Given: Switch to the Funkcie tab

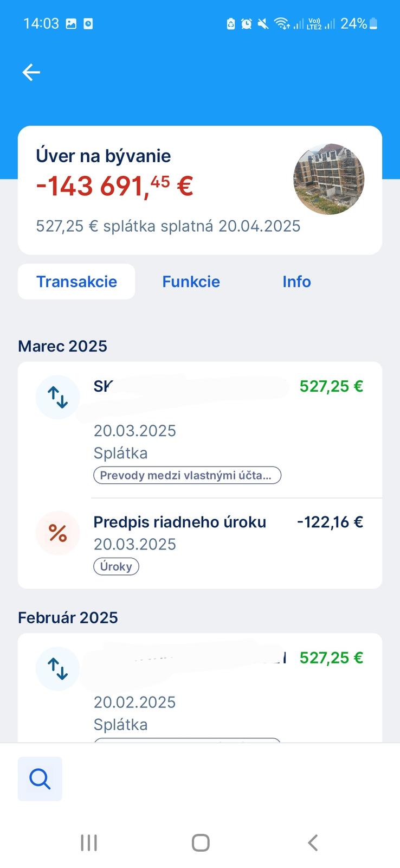Looking at the screenshot, I should coord(191,282).
